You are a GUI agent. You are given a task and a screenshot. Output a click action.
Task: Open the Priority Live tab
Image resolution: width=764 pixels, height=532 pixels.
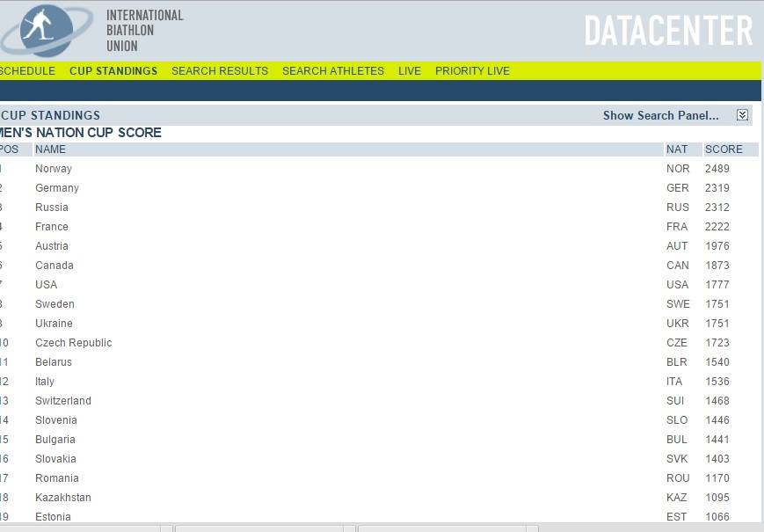click(472, 71)
